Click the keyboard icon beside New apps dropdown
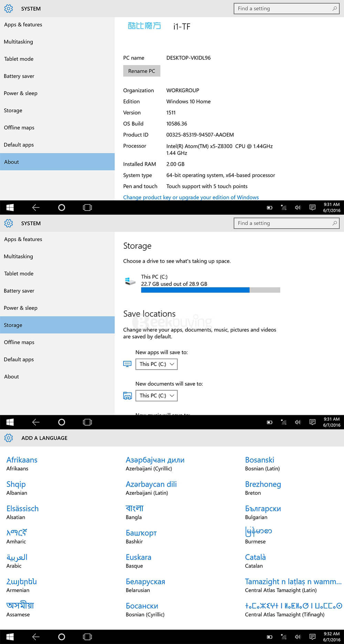344x644 pixels. [127, 364]
